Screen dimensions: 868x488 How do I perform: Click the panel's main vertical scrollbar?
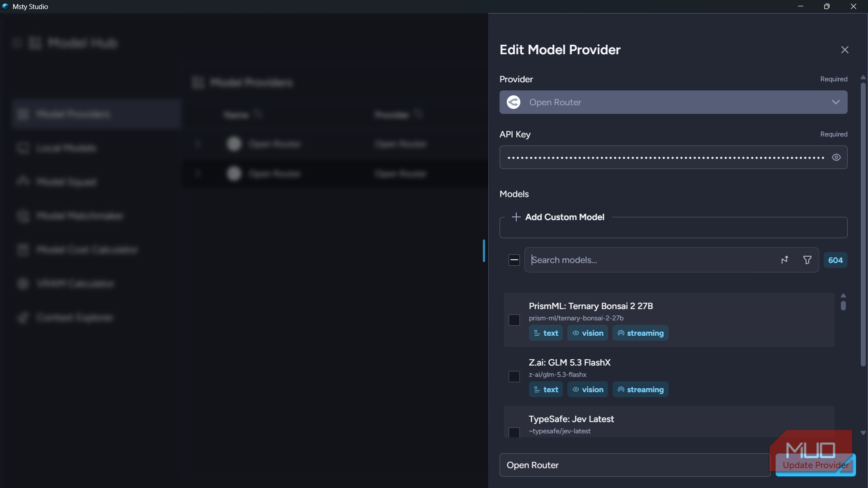tap(863, 225)
